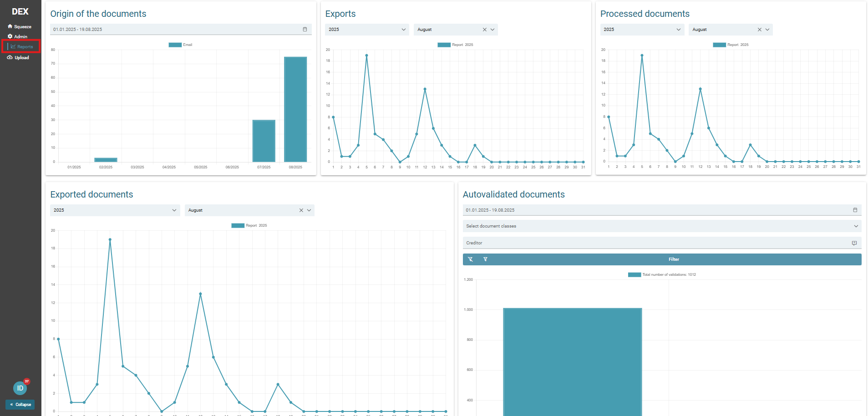Clear August in Exported documents
Image resolution: width=868 pixels, height=416 pixels.
(301, 210)
